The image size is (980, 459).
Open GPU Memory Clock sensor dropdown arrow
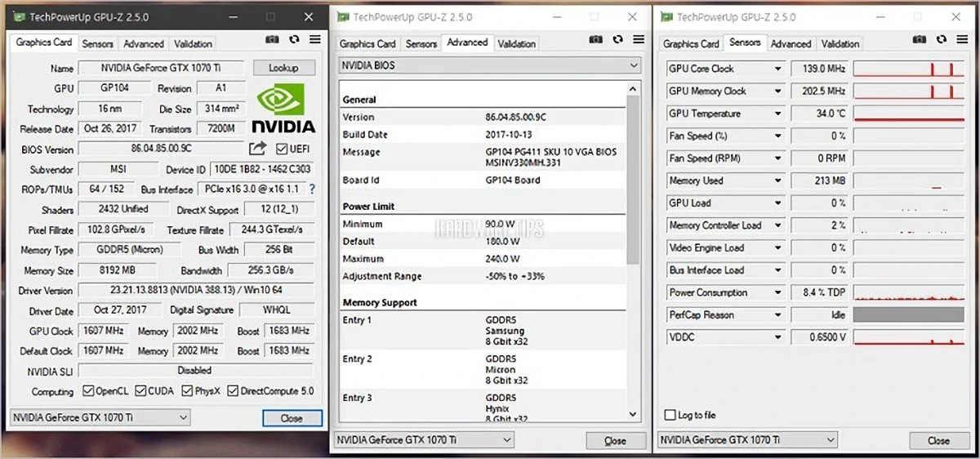tap(778, 91)
